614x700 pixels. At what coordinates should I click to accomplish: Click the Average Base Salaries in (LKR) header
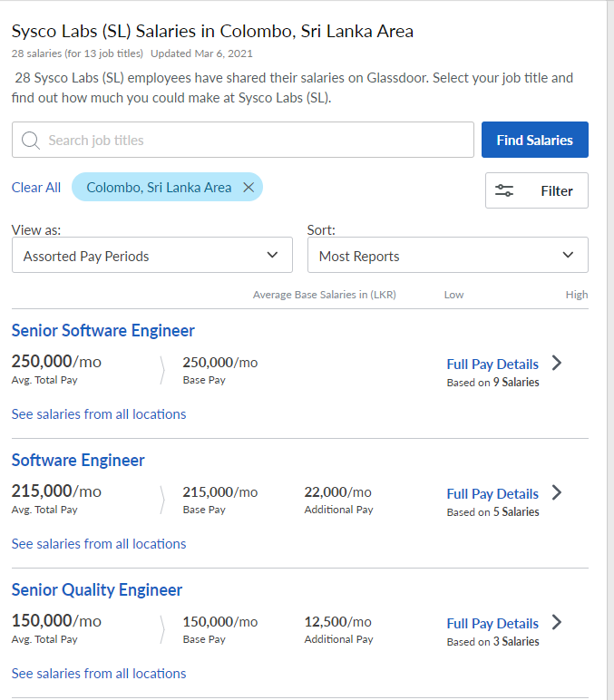click(324, 295)
